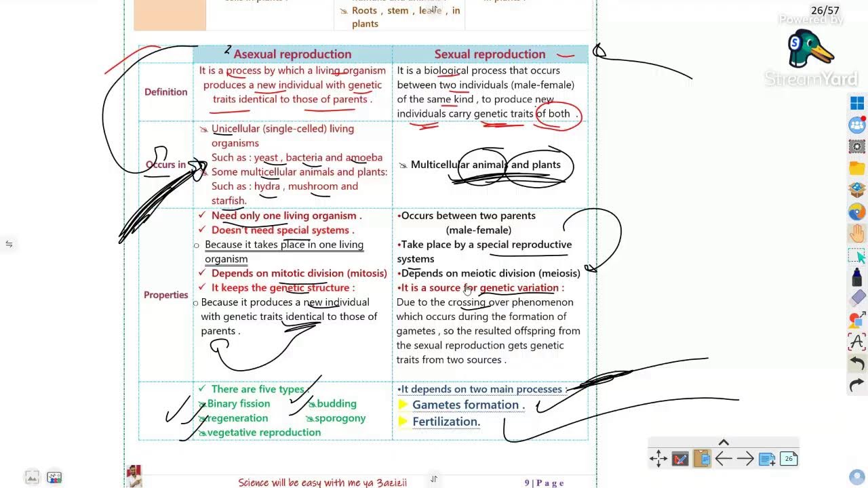Toggle the left side panel arrows
This screenshot has width=868, height=488.
point(9,244)
